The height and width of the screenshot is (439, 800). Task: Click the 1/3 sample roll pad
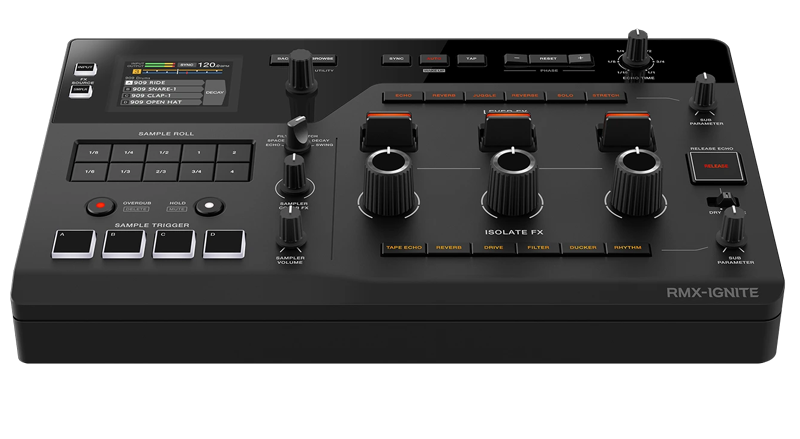125,172
